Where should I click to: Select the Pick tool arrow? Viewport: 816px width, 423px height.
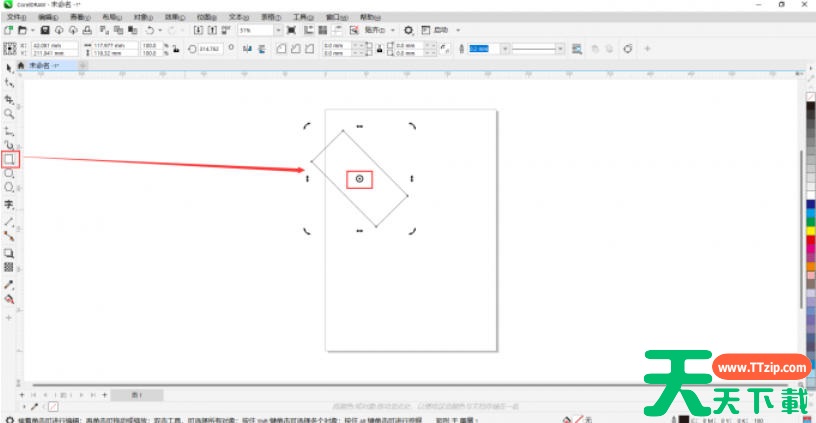pyautogui.click(x=9, y=67)
